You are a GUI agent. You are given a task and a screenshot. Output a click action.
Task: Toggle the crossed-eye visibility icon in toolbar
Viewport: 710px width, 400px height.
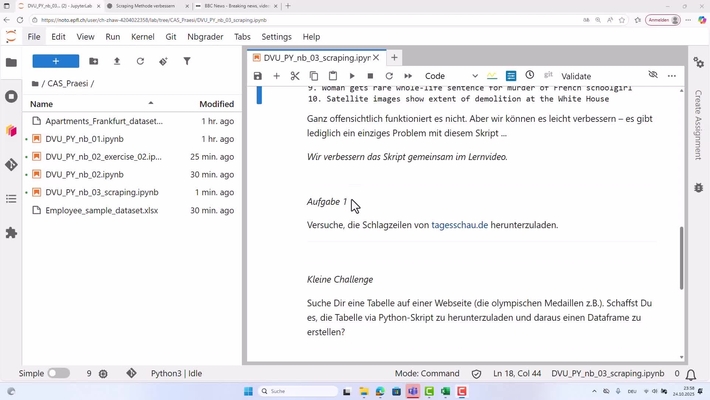(653, 76)
